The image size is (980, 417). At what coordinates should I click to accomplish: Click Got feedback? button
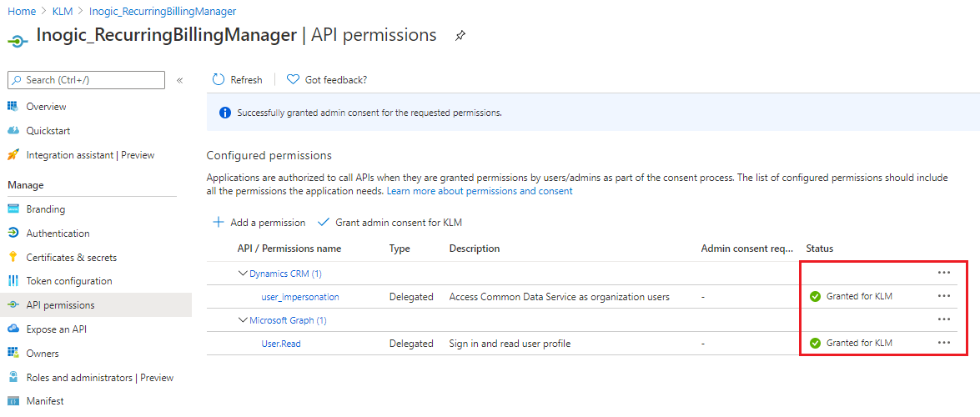tap(326, 79)
